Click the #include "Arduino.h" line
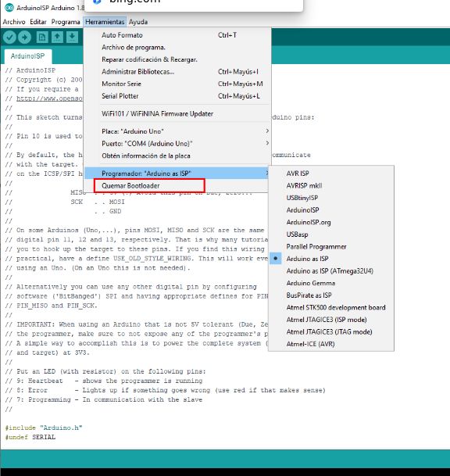The width and height of the screenshot is (450, 476). pos(44,428)
